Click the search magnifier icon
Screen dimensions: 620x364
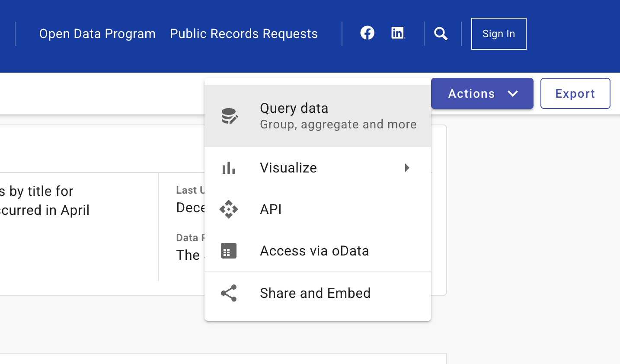click(x=441, y=34)
